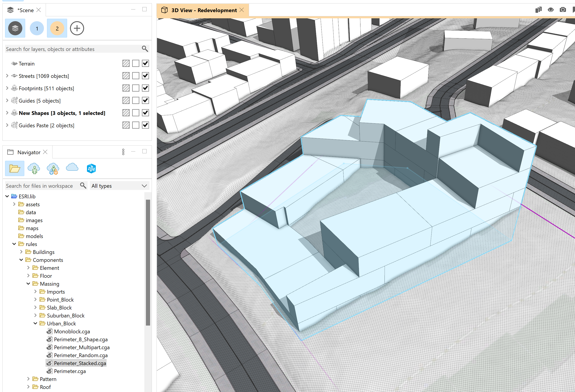Toggle the Footprints layer visibility checkbox
575x392 pixels.
[145, 88]
